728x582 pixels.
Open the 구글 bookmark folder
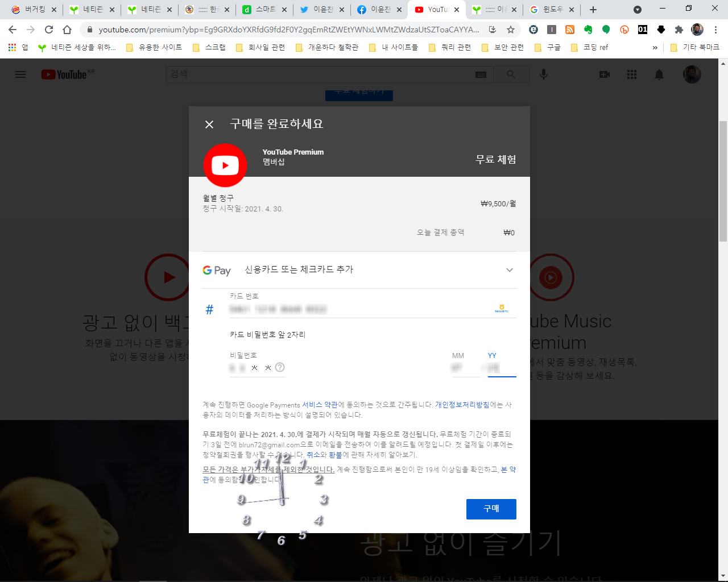click(x=548, y=47)
